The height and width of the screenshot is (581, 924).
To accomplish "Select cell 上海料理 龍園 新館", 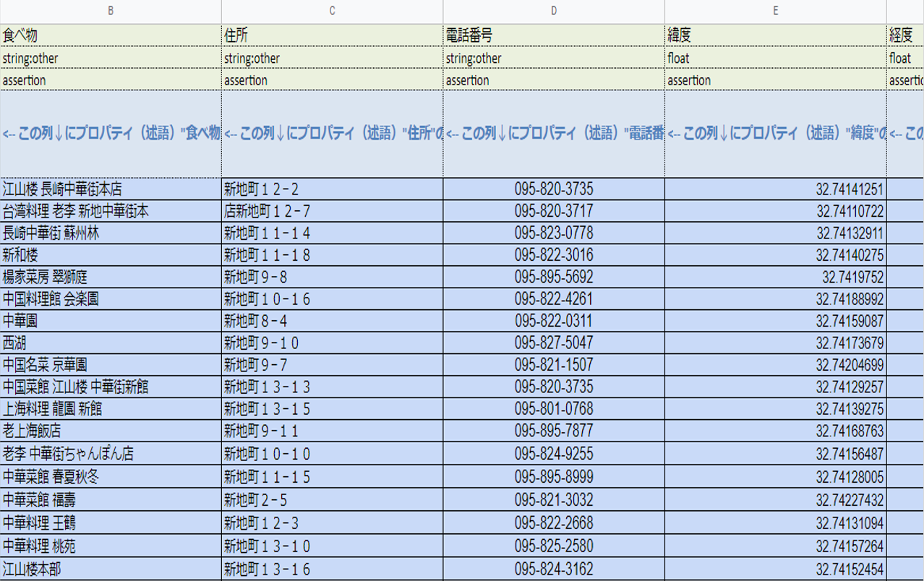I will [x=111, y=409].
